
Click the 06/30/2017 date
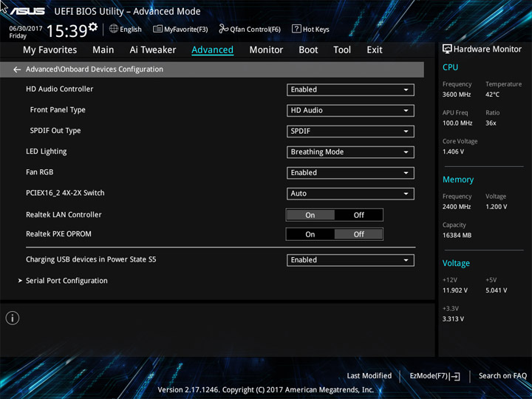25,29
